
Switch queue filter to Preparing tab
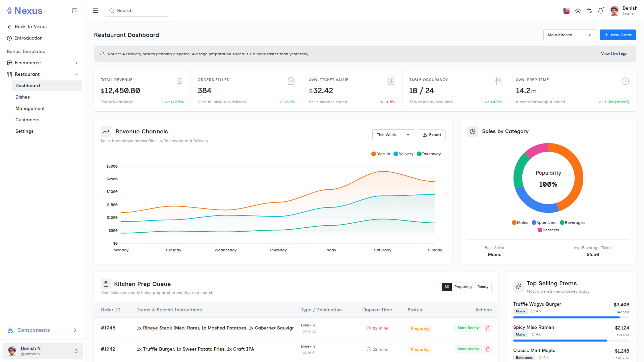pos(463,287)
